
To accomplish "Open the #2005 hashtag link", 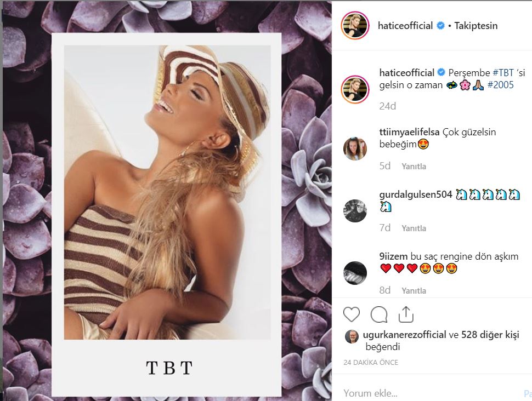I will coord(500,85).
